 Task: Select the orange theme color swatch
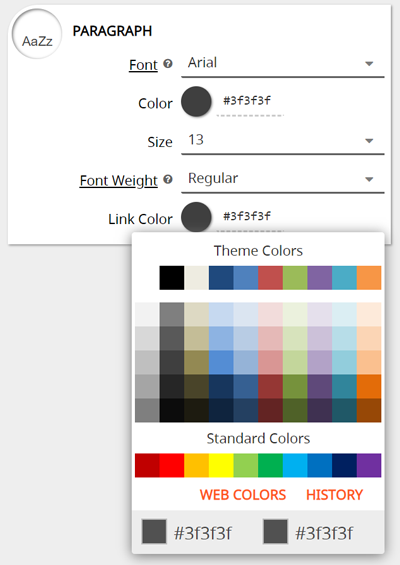click(x=369, y=278)
